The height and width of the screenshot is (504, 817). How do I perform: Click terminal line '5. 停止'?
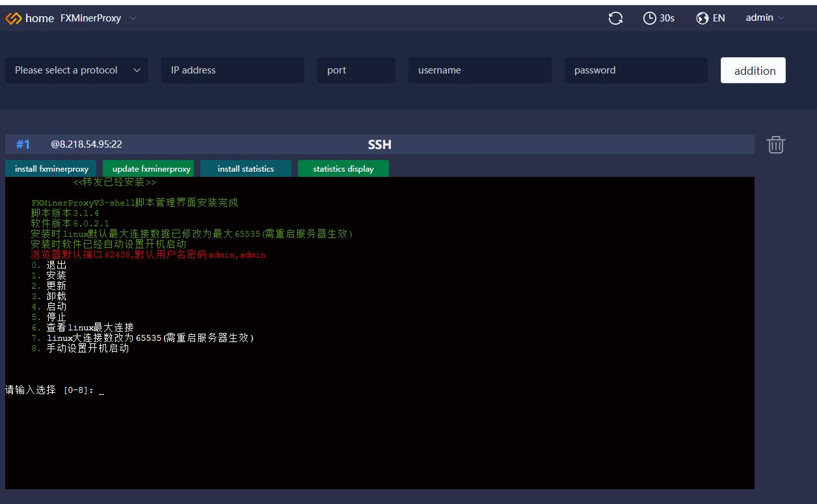click(49, 317)
